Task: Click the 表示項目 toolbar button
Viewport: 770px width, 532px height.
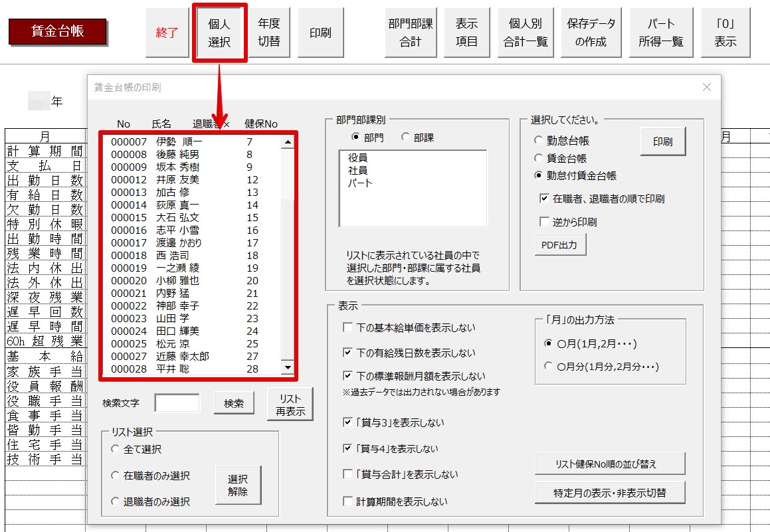Action: 466,33
